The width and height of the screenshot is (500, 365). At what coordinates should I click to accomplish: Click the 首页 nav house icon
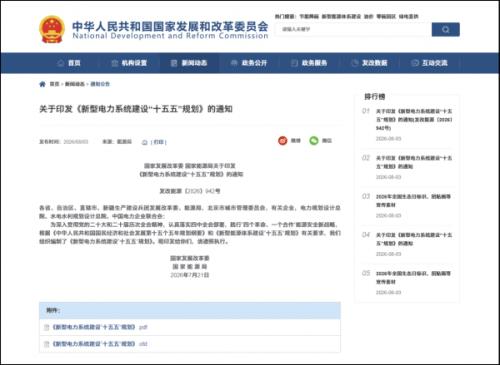tap(61, 63)
